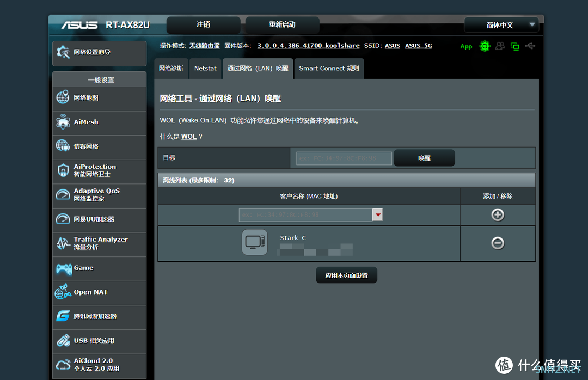Click the 客户名称 (MAC 地址) column header
Screen dimensions: 588x380
click(x=309, y=196)
